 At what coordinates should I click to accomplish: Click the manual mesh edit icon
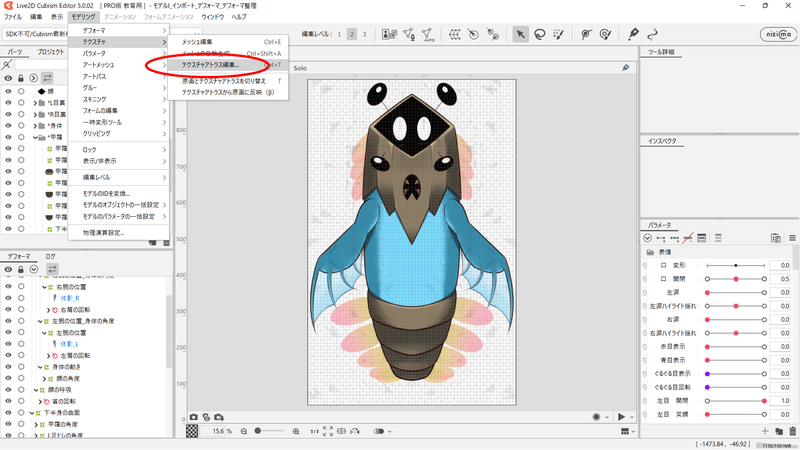(x=409, y=34)
